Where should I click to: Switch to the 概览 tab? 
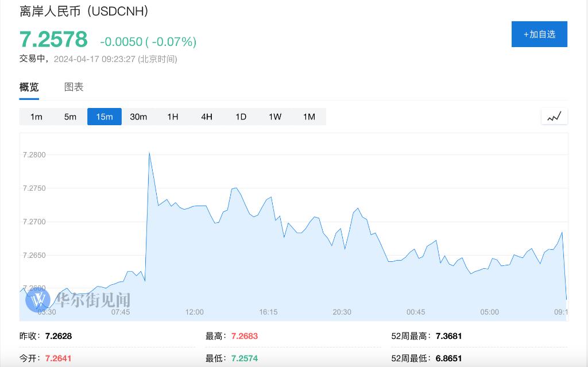(x=29, y=87)
